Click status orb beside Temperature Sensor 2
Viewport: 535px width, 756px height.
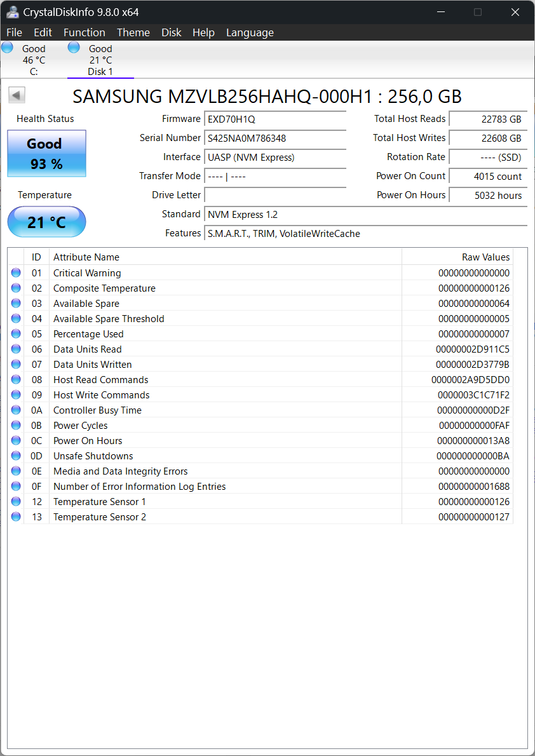pos(16,517)
